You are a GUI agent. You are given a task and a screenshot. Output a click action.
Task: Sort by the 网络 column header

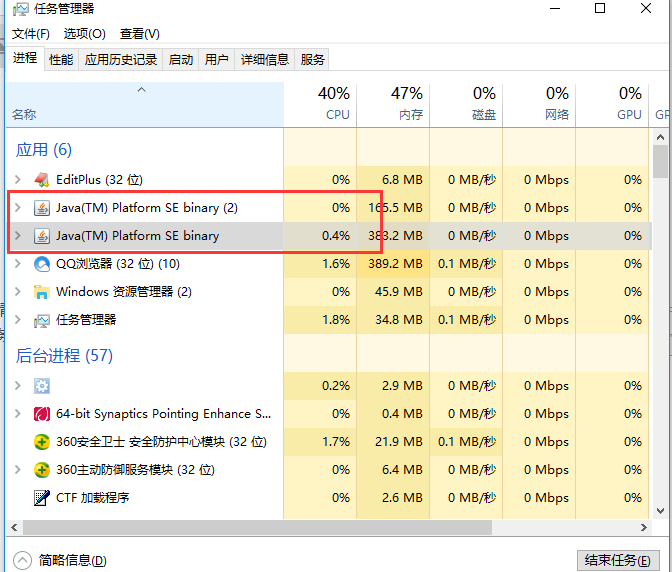click(539, 105)
